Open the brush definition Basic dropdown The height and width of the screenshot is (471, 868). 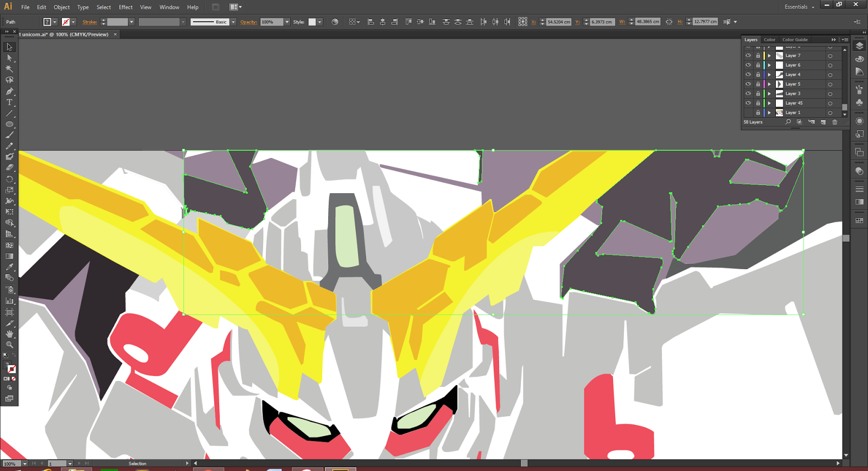233,22
